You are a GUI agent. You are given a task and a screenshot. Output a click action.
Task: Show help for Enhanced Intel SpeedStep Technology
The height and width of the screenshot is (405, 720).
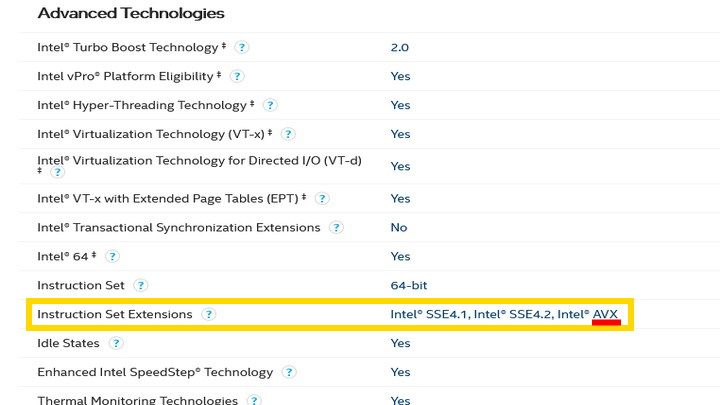click(x=289, y=372)
